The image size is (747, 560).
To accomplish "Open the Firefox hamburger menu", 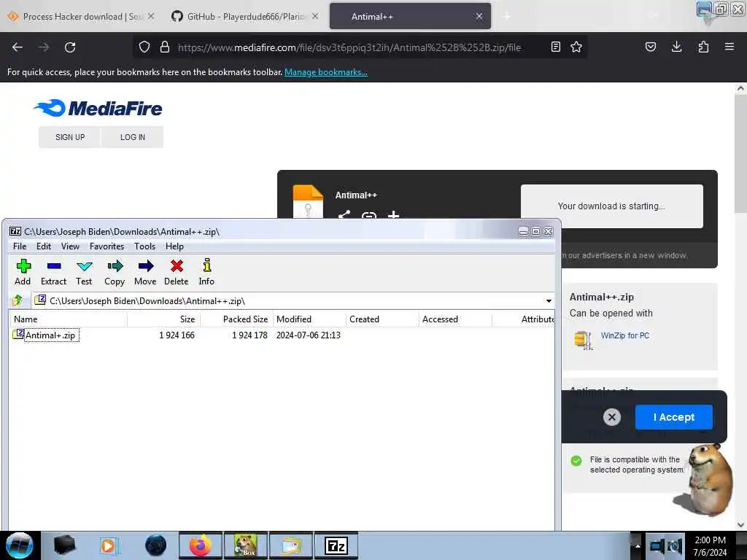I will pyautogui.click(x=729, y=47).
